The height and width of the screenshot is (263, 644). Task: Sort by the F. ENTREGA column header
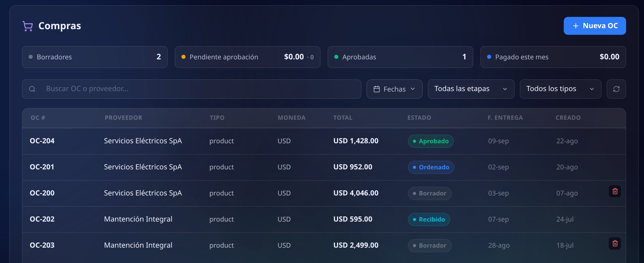(x=505, y=118)
